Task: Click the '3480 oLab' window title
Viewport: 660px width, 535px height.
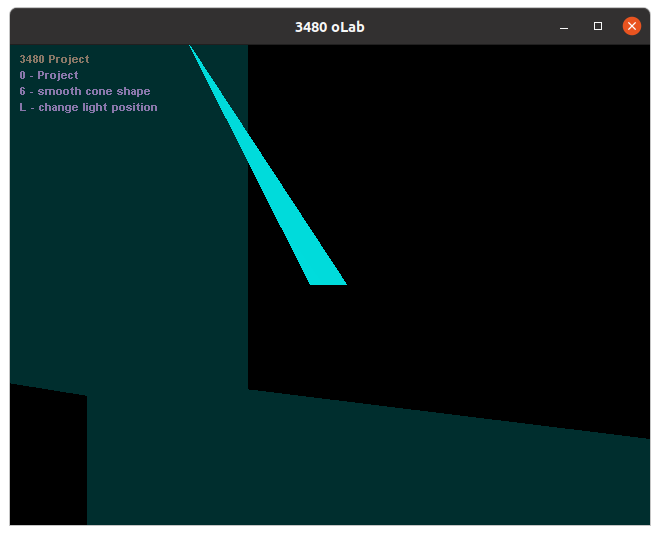Action: [330, 27]
